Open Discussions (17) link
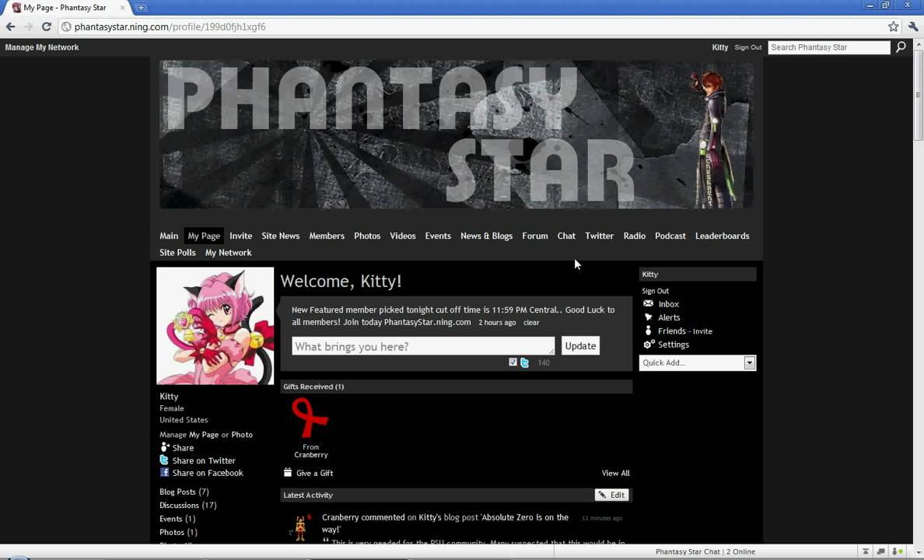The height and width of the screenshot is (560, 924). (188, 506)
